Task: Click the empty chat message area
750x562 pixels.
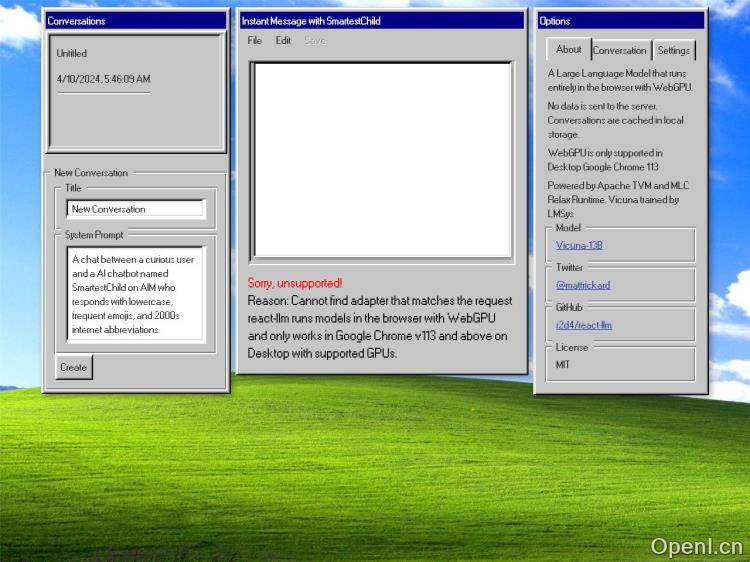Action: pyautogui.click(x=381, y=160)
